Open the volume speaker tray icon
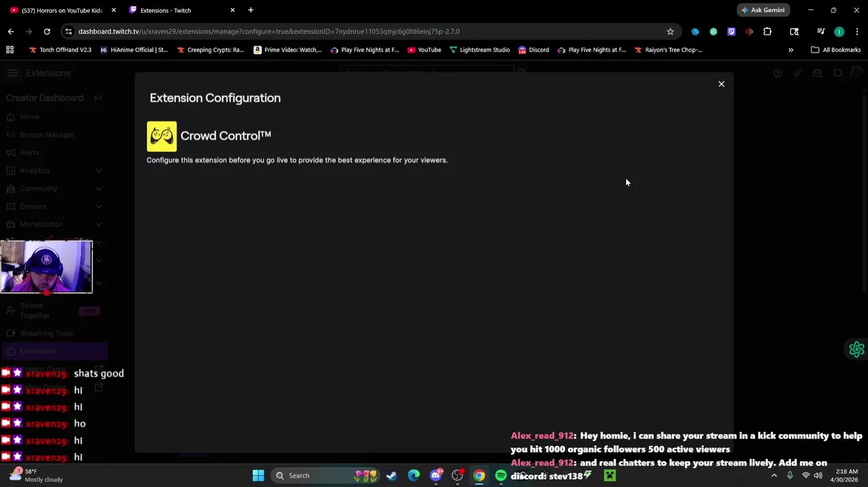The image size is (868, 487). point(818,476)
